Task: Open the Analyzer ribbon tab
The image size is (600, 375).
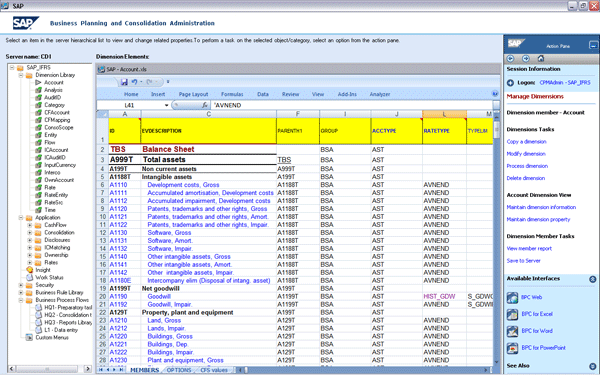Action: tap(380, 94)
